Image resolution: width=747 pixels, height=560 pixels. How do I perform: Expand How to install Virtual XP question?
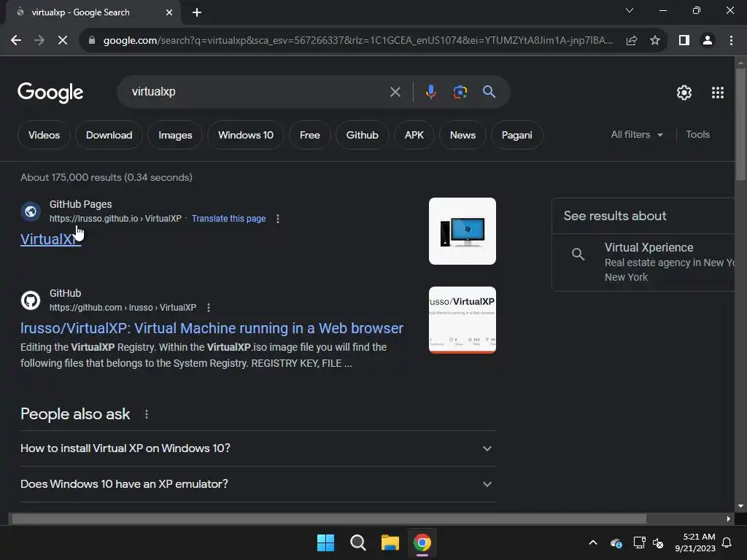pos(258,448)
